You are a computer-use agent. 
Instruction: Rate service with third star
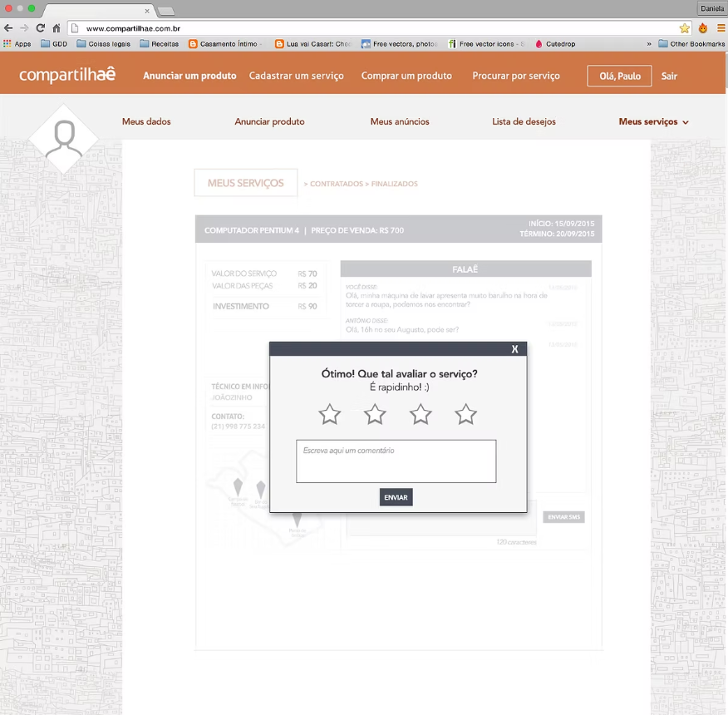tap(421, 414)
